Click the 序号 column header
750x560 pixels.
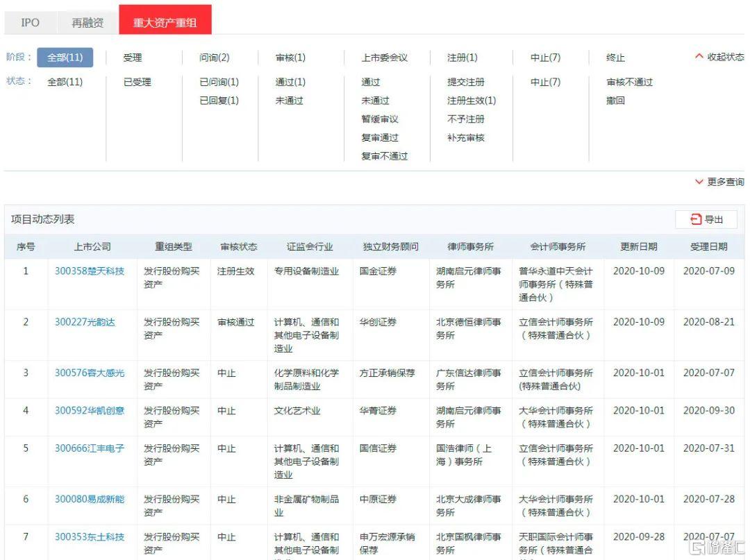(26, 246)
